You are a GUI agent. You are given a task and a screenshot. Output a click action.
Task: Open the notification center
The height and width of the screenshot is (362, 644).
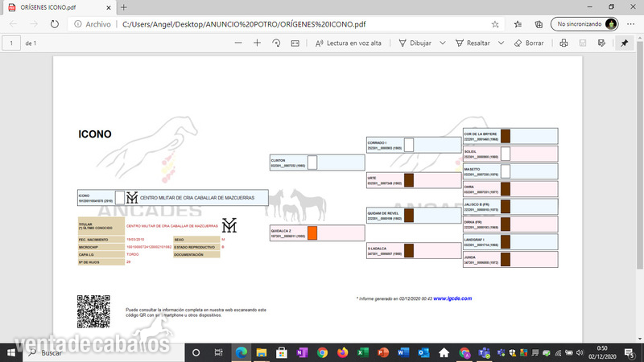click(x=630, y=352)
